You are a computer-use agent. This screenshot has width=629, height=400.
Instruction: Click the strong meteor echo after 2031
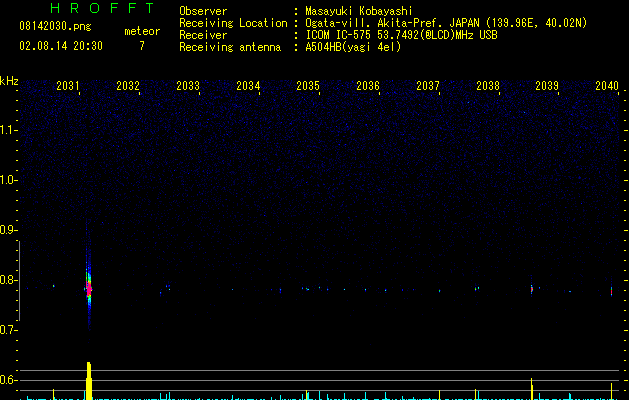89,288
